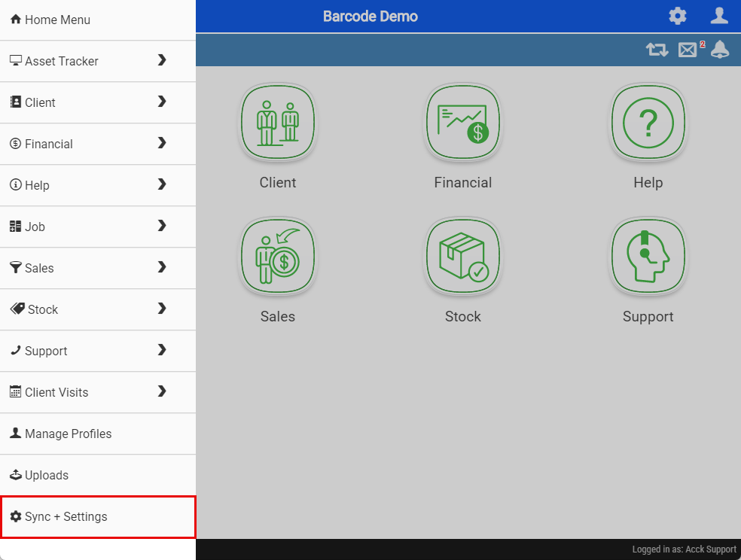Click the tags icon beside Stock
Screen dimensions: 741x560
point(17,309)
